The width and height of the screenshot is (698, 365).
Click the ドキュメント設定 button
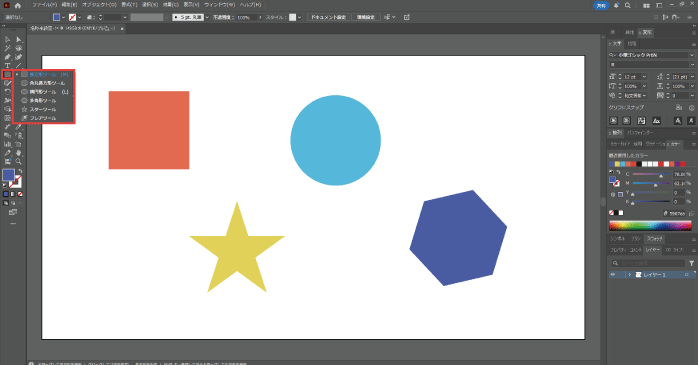point(329,17)
